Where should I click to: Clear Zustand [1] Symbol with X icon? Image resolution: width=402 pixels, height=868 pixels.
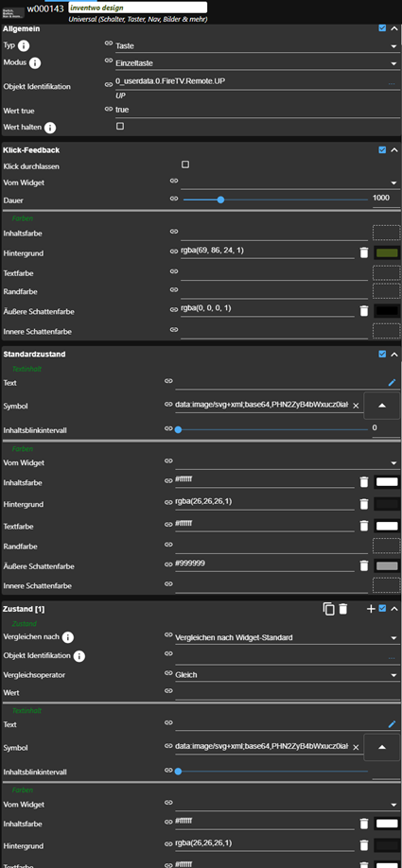tap(356, 747)
